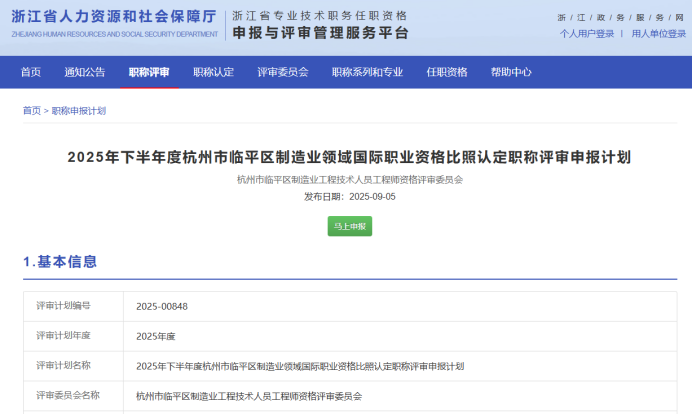The width and height of the screenshot is (692, 414).
Task: Go to 首页 in navigation bar
Action: click(31, 73)
